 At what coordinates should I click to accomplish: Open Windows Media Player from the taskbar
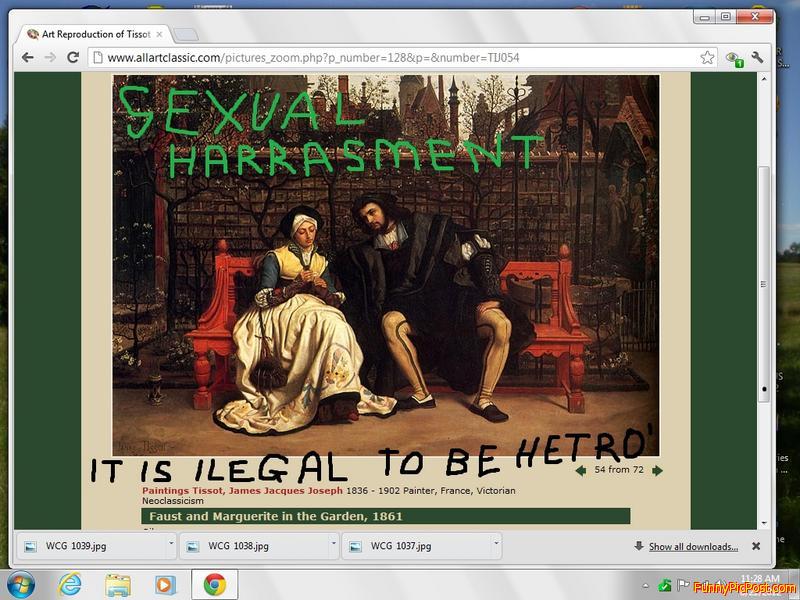coord(165,585)
